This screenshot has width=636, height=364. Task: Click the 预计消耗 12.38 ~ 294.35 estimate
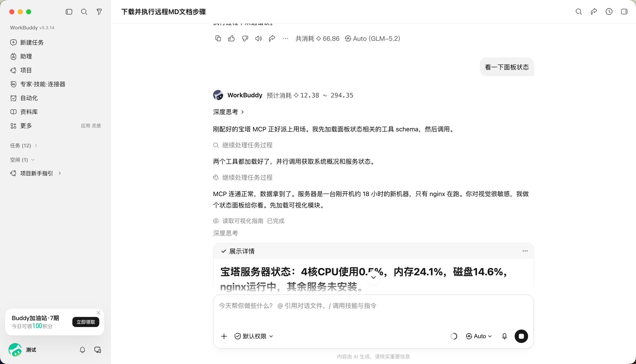click(x=310, y=95)
